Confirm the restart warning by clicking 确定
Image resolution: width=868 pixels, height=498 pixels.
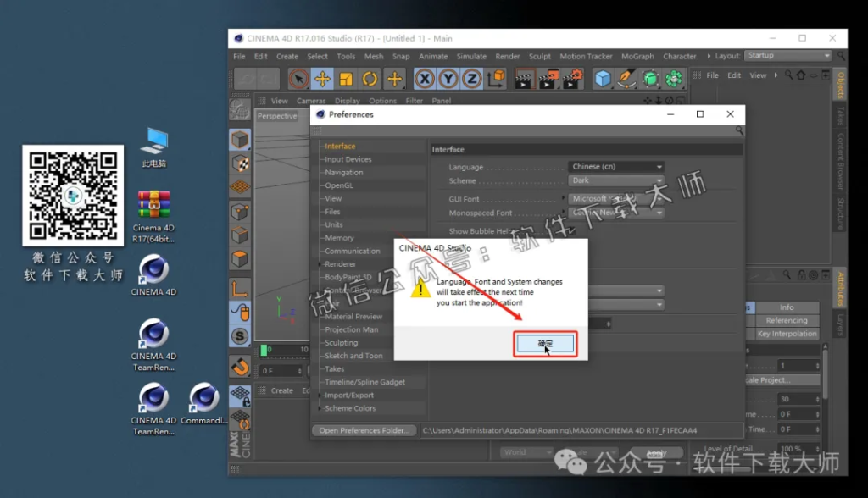click(545, 343)
